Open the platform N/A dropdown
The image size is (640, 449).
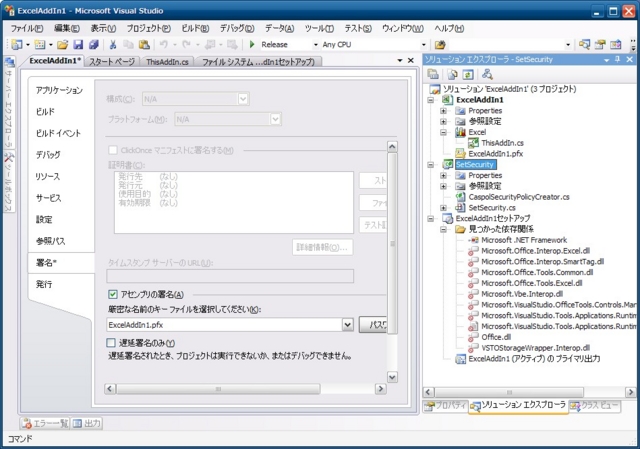click(x=276, y=119)
